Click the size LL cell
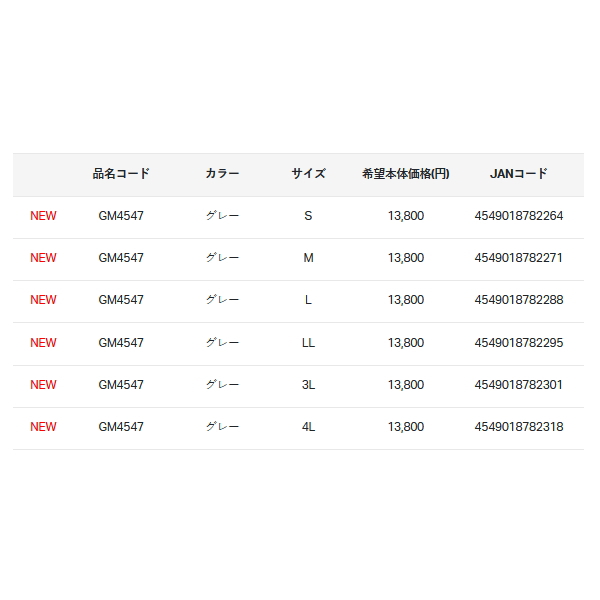Screen dimensions: 600x600 pos(308,342)
